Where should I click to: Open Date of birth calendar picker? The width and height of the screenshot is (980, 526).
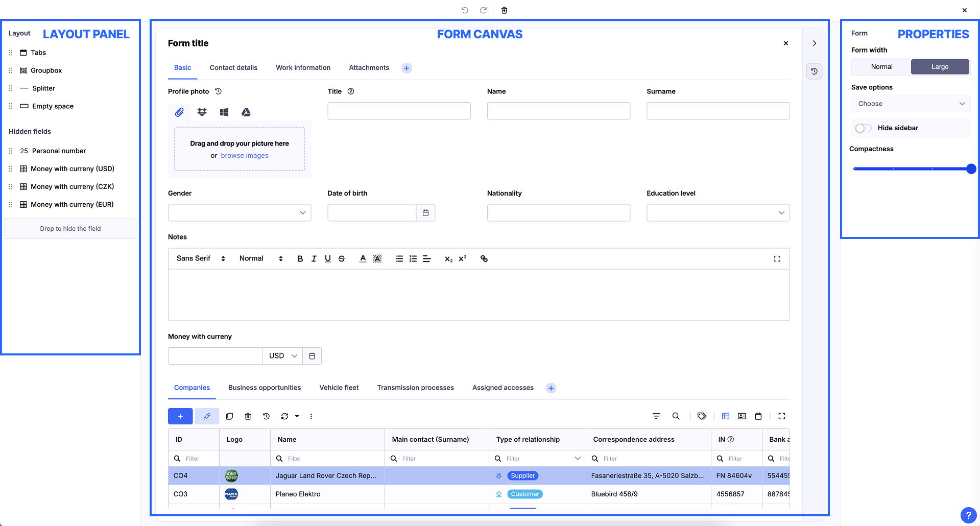425,213
